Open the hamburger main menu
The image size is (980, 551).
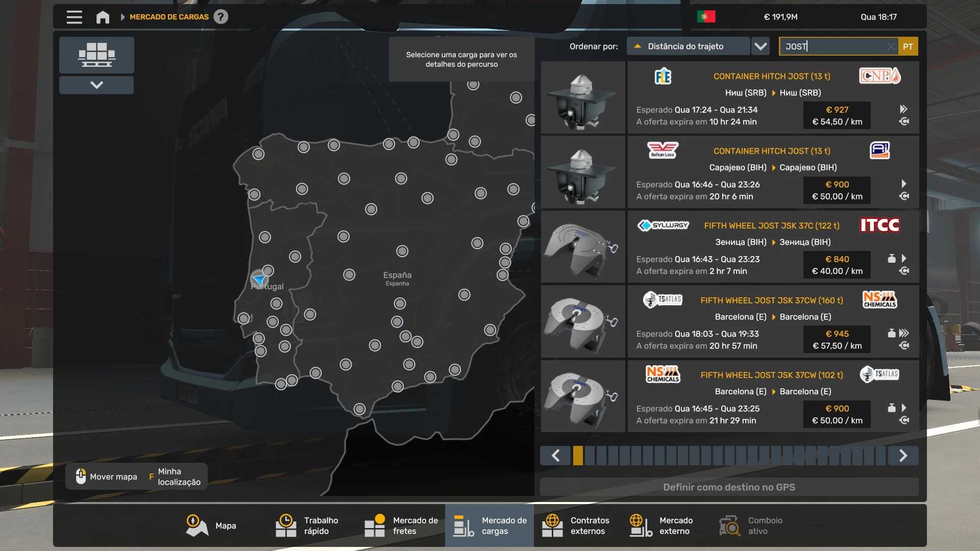coord(74,17)
